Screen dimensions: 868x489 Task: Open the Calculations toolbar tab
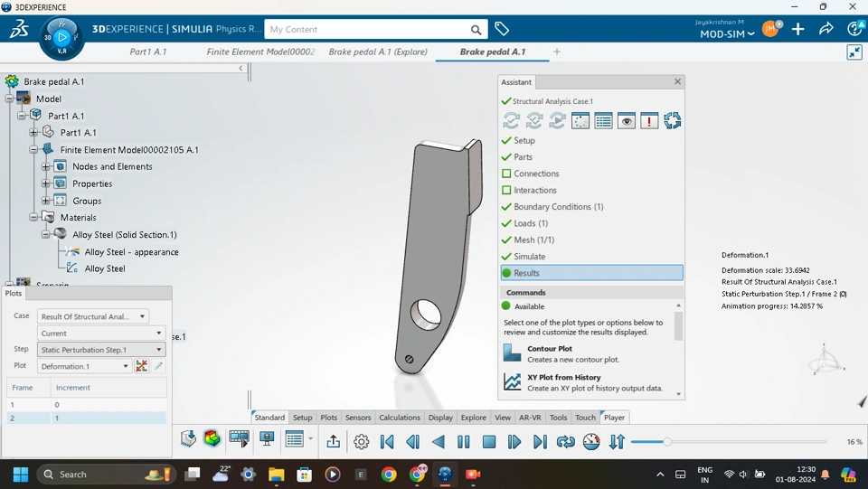pyautogui.click(x=400, y=418)
